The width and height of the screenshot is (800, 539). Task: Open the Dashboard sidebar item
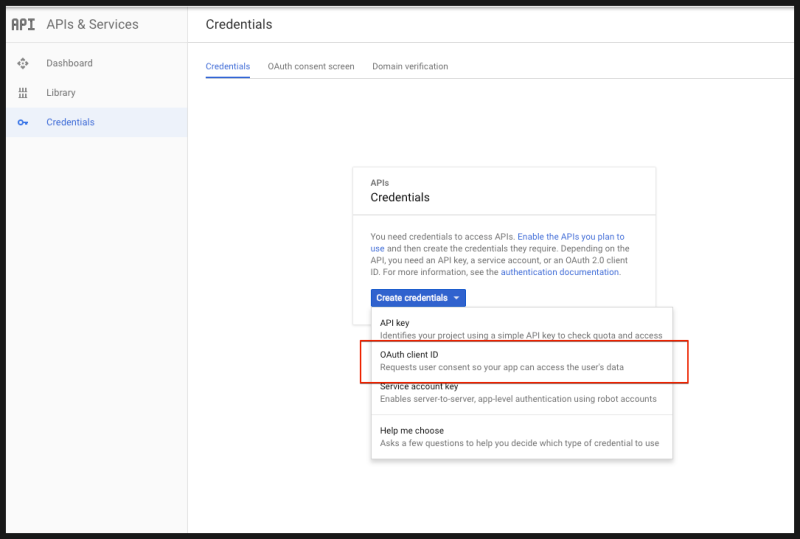click(69, 63)
